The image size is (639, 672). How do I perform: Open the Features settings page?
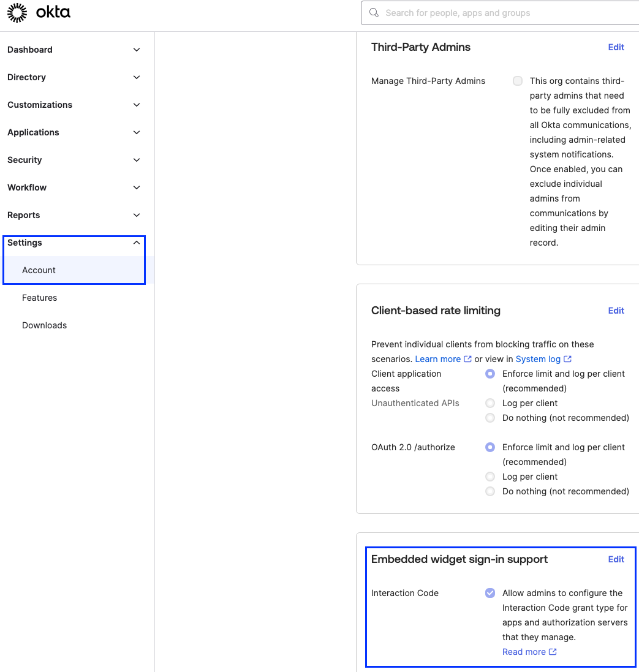coord(39,298)
